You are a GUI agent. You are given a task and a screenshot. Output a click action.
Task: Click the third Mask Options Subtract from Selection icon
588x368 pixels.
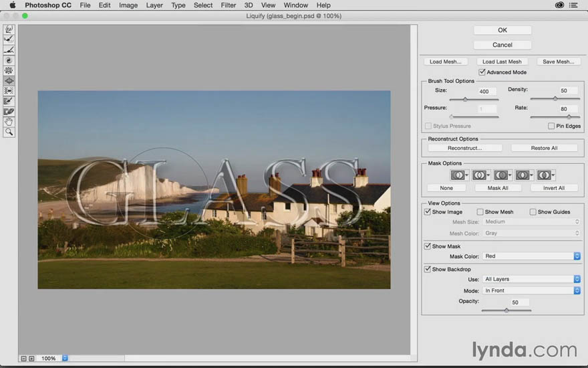tap(500, 175)
